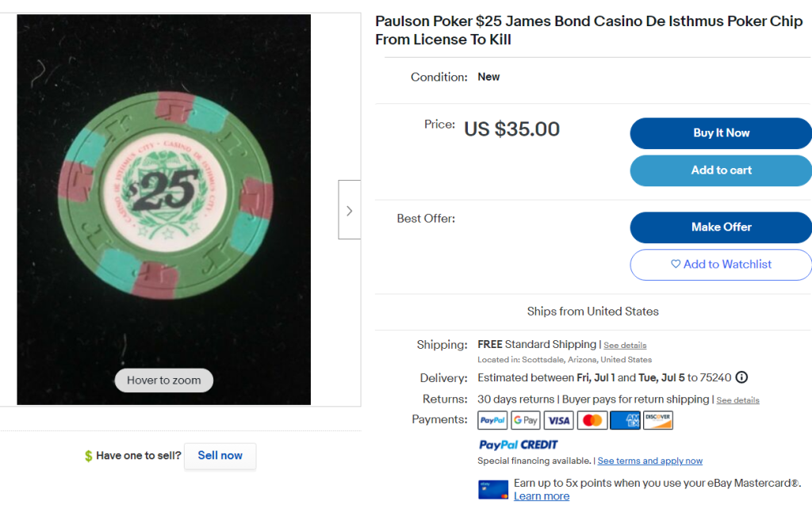Click the eBay Mastercard card icon
Viewport: 812px width, 524px height.
coord(493,489)
